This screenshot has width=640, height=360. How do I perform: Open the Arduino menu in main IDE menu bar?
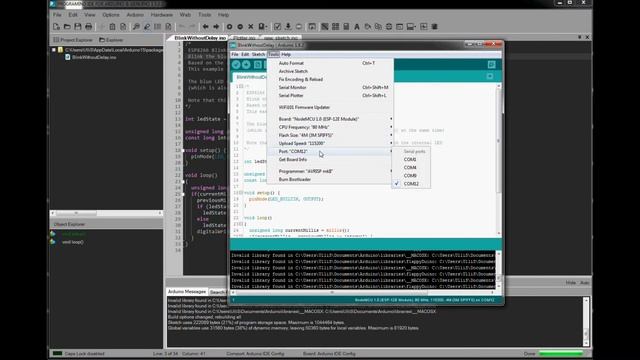[135, 15]
